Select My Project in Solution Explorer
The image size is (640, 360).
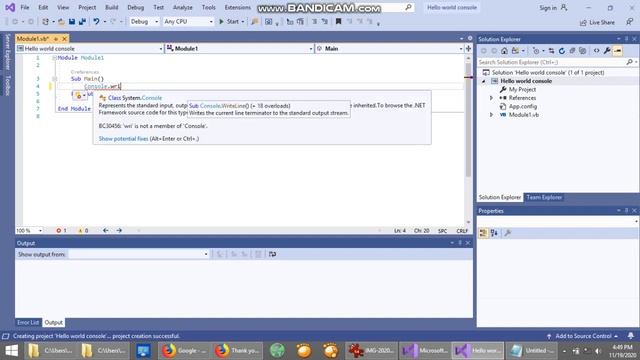pyautogui.click(x=522, y=89)
